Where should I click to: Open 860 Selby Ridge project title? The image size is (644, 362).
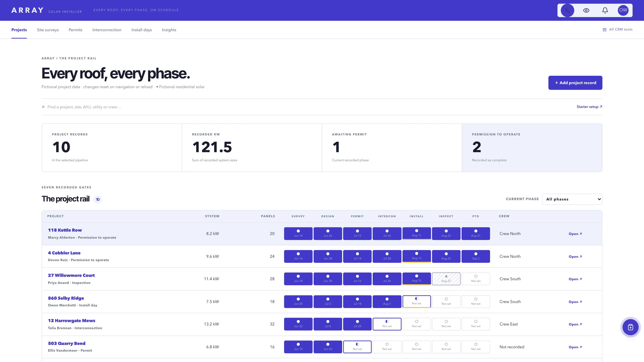[66, 298]
